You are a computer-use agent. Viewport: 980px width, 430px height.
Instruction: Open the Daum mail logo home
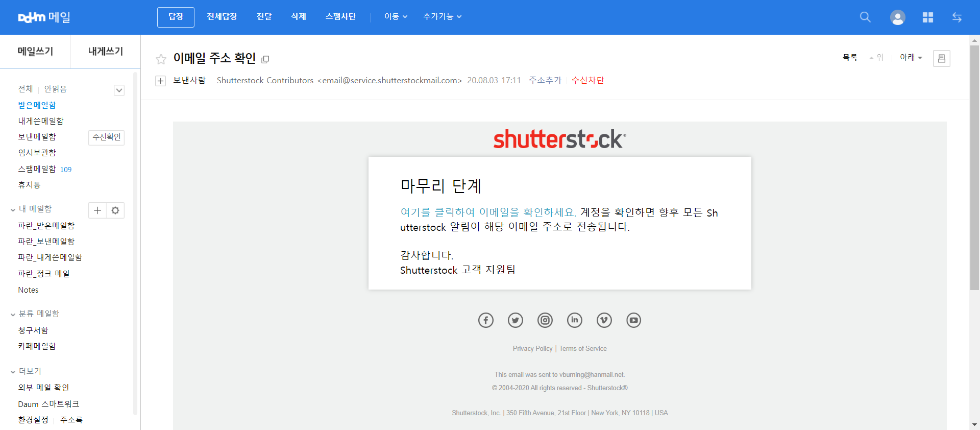44,17
